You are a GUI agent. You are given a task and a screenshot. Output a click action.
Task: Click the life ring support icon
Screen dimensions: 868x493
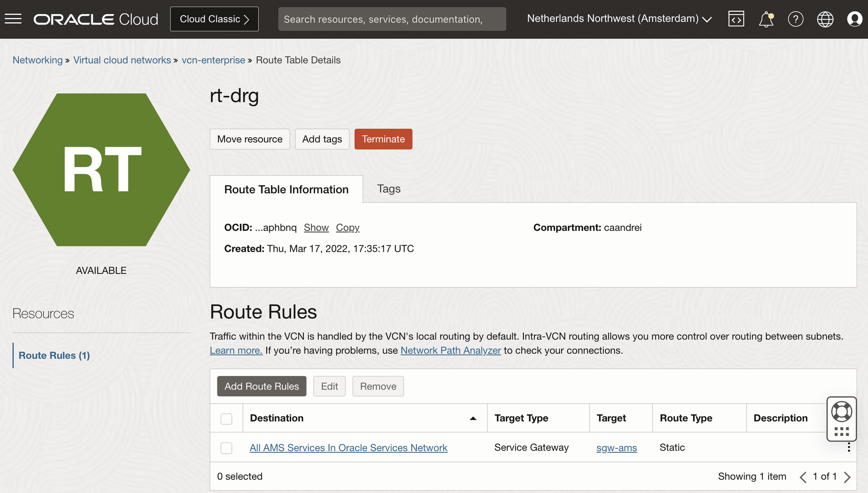click(841, 412)
